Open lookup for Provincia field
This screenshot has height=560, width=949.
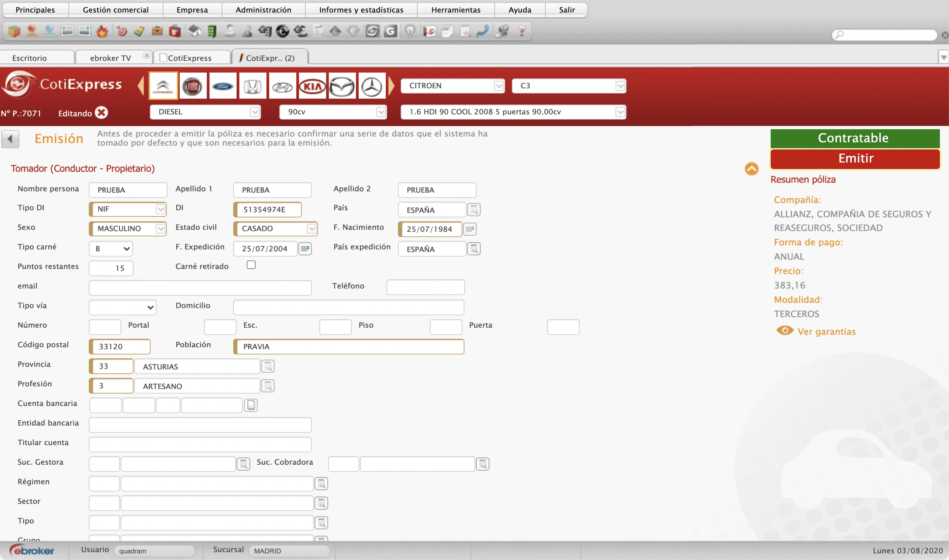pyautogui.click(x=268, y=366)
